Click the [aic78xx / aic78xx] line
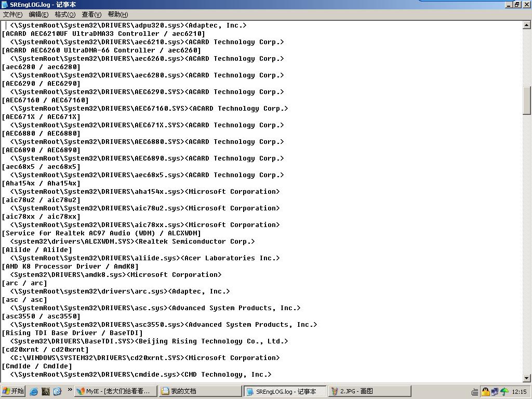 click(41, 217)
